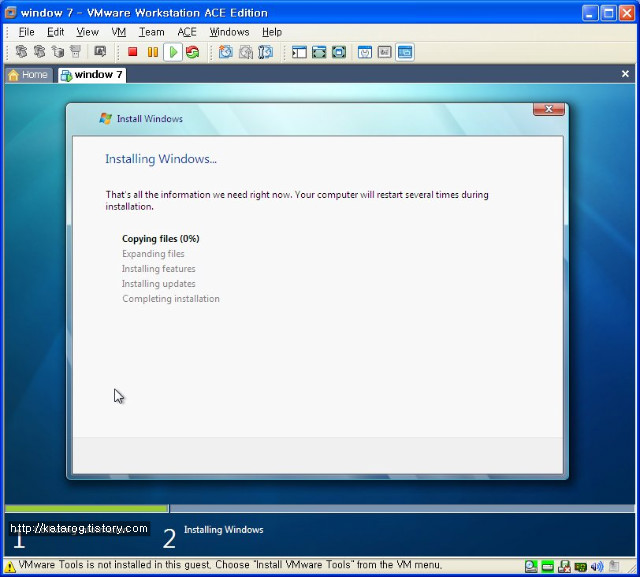Click the grayed clipboard status icon
The width and height of the screenshot is (640, 577).
point(614,566)
